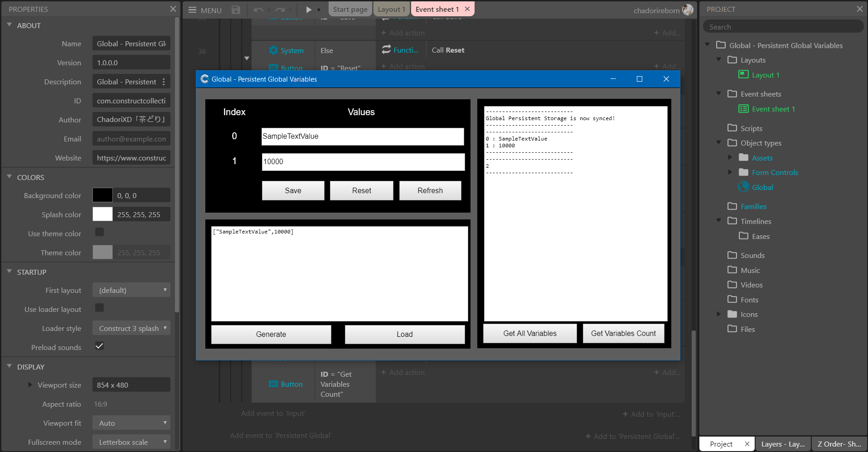Expand the Viewport size property
Screen dimensions: 868x452
(30, 384)
